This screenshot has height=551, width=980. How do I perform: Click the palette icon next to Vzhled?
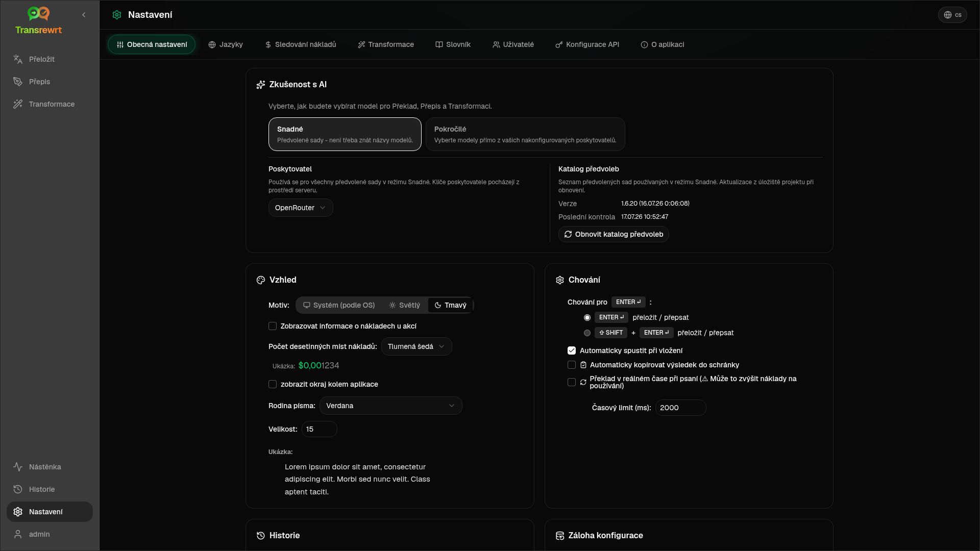[x=261, y=280]
